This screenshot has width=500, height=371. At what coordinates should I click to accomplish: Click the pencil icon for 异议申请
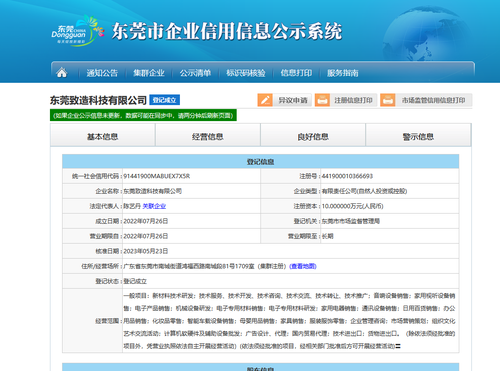point(265,100)
